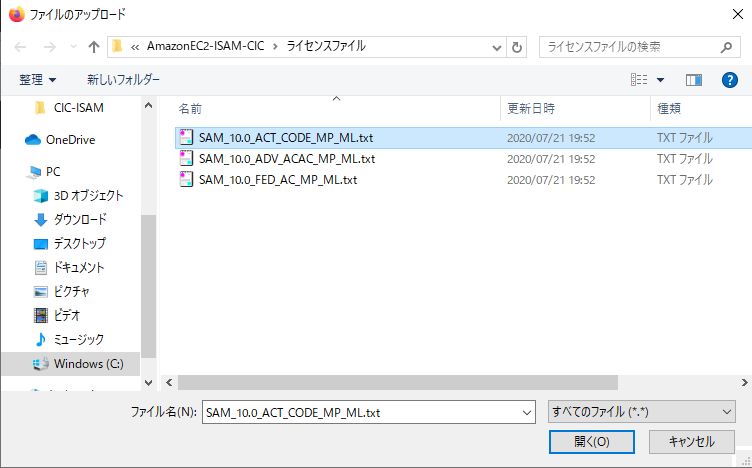The height and width of the screenshot is (468, 752).
Task: Click the desktop icon in sidebar
Action: point(41,244)
